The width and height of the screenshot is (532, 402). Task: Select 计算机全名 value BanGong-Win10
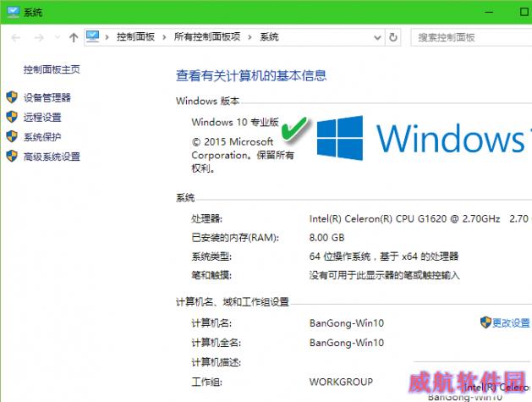click(x=347, y=343)
